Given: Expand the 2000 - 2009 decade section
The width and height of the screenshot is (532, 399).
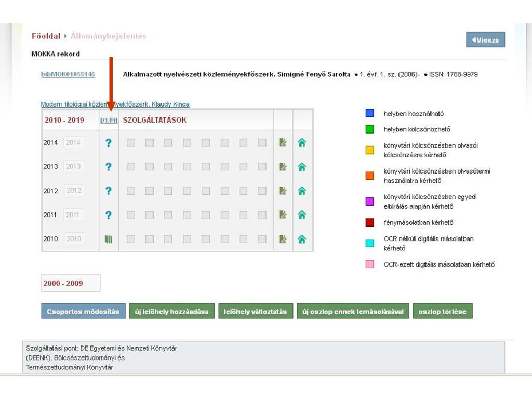Looking at the screenshot, I should click(x=63, y=283).
